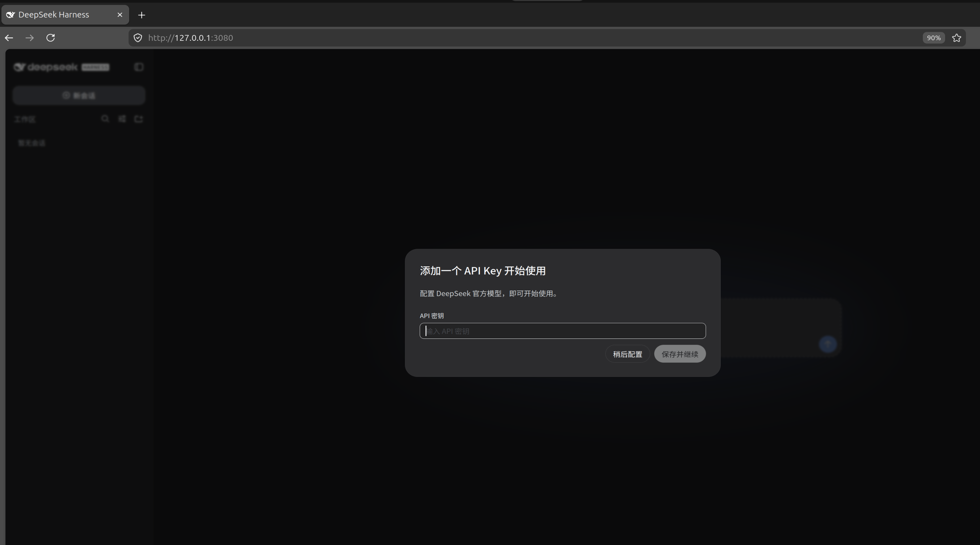The height and width of the screenshot is (545, 980).
Task: Reload the current page
Action: point(51,38)
